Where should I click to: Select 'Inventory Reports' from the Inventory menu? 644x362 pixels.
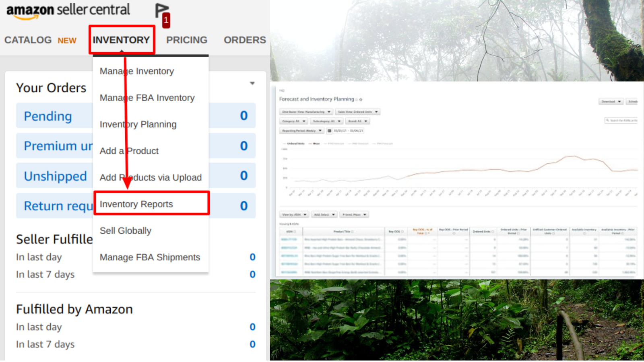coord(136,204)
